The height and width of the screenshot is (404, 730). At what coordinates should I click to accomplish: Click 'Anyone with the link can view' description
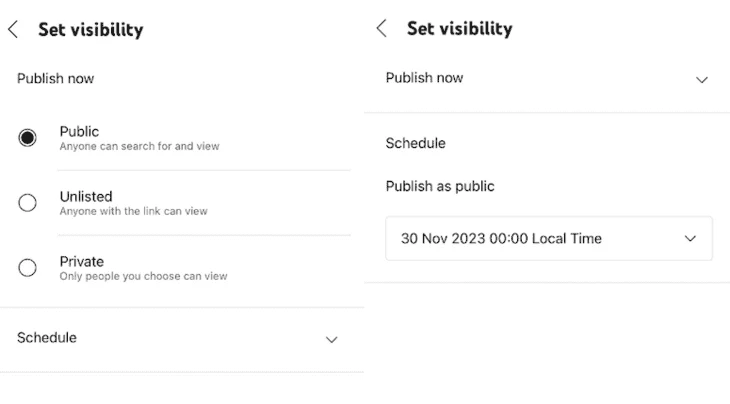(x=134, y=211)
